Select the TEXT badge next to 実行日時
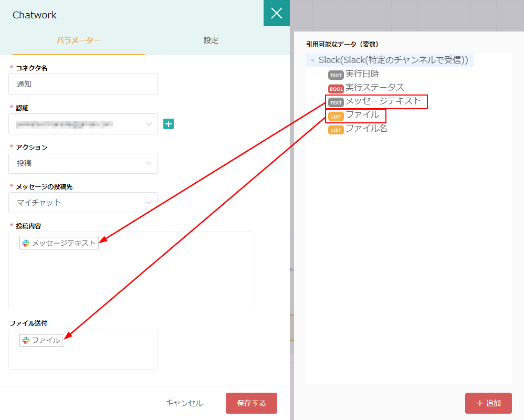 coord(336,75)
